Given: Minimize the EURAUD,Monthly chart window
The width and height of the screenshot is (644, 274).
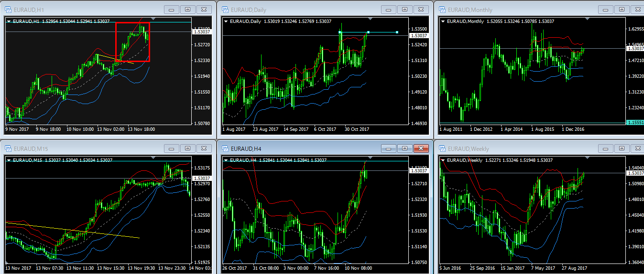Looking at the screenshot, I should (605, 10).
